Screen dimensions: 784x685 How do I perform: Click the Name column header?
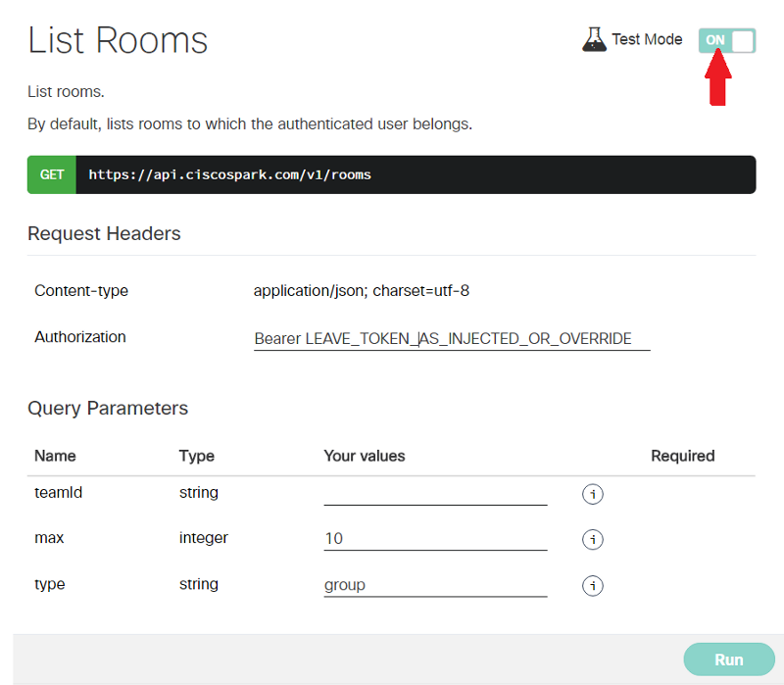[55, 456]
